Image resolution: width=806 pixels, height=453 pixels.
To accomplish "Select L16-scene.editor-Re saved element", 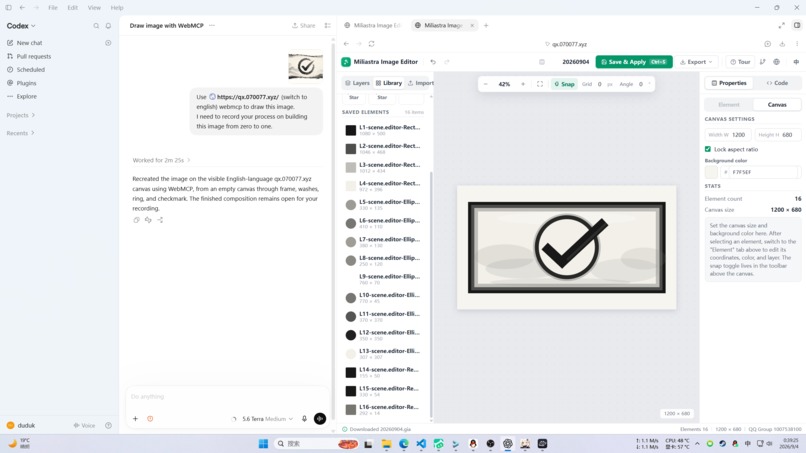I will click(383, 410).
